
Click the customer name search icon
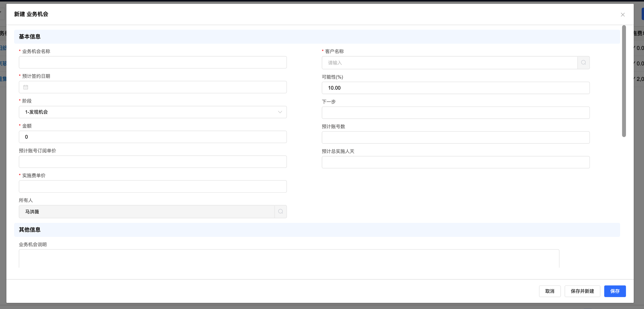pos(583,63)
